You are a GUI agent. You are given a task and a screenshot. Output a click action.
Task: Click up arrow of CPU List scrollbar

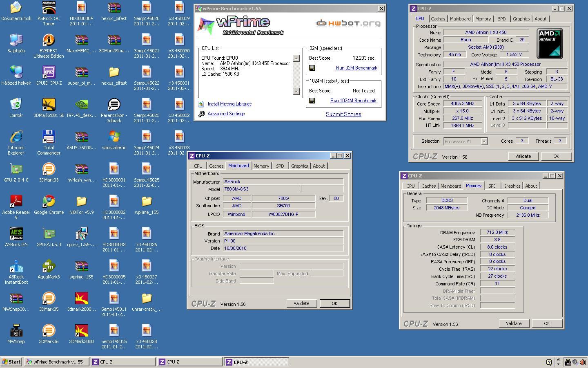click(x=296, y=58)
